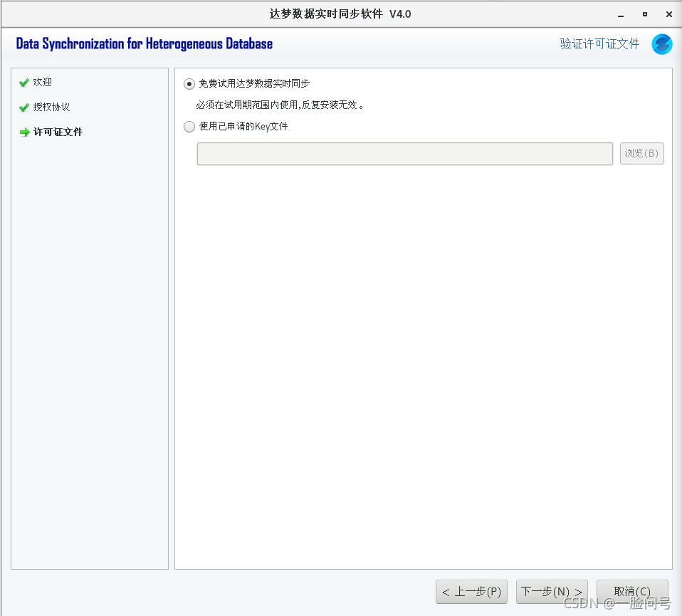Cancel installation with the 取消(C) button

pyautogui.click(x=632, y=592)
